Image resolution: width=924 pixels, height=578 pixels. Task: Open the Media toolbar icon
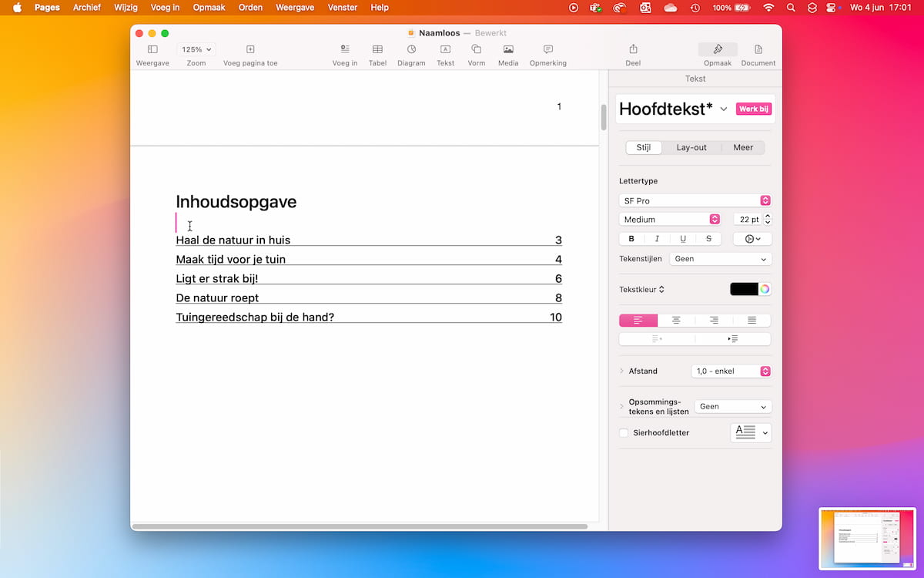click(507, 50)
